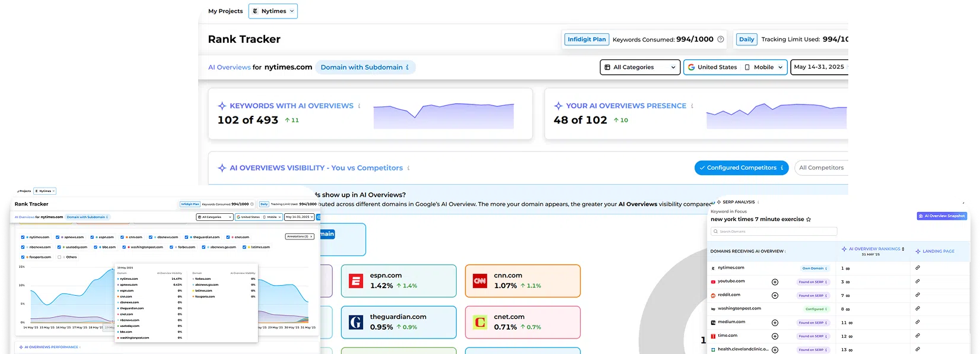Image resolution: width=980 pixels, height=354 pixels.
Task: Click the help icon beside Keywords Consumed
Action: (x=721, y=39)
